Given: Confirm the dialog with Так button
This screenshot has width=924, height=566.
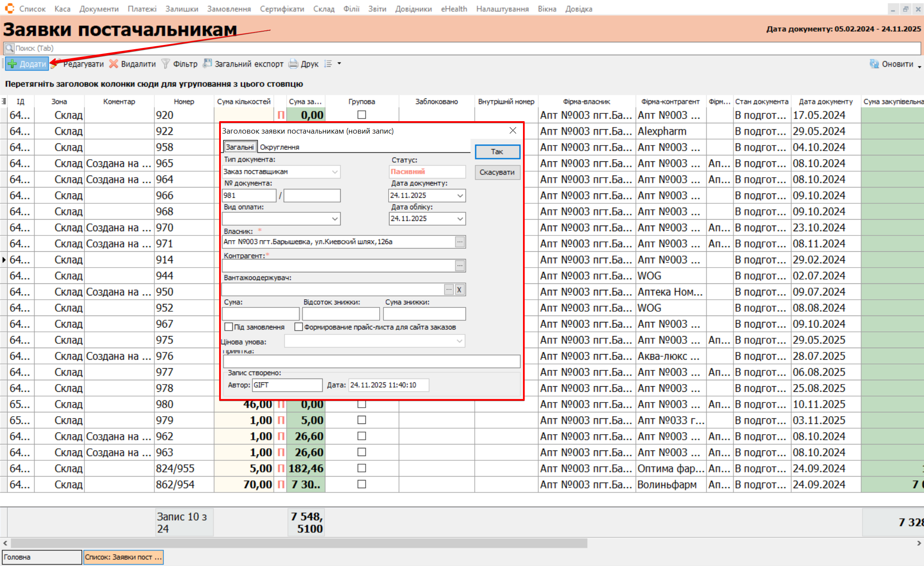Looking at the screenshot, I should (497, 152).
